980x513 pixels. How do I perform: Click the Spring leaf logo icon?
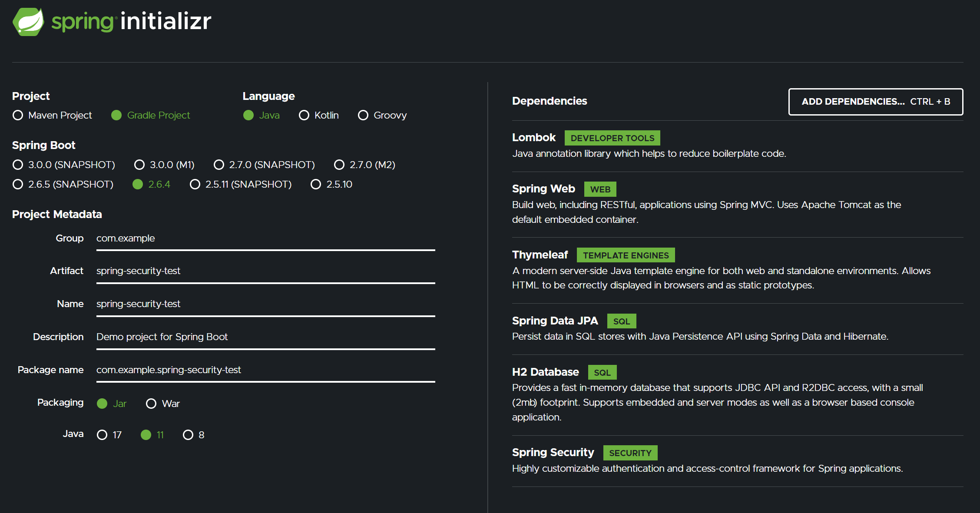click(28, 22)
